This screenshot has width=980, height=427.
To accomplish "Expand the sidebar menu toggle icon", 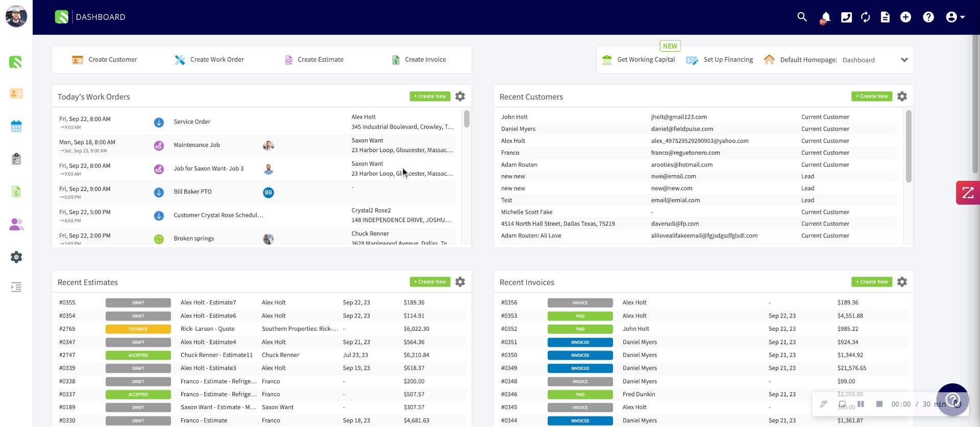I will pos(16,287).
